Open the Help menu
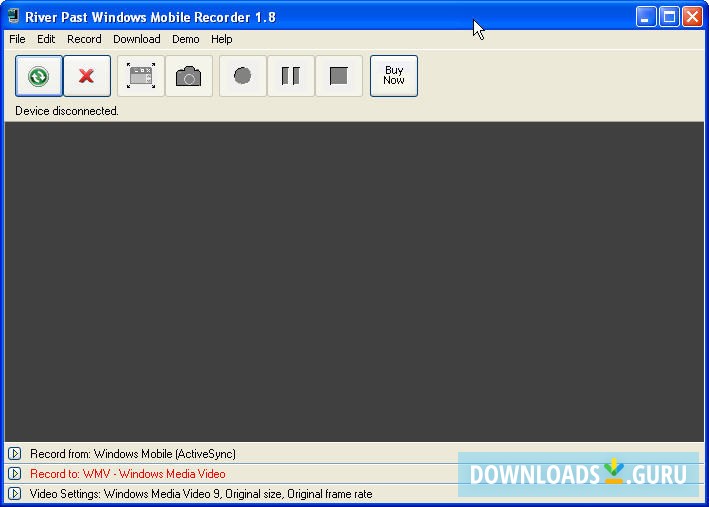The height and width of the screenshot is (507, 709). click(222, 39)
